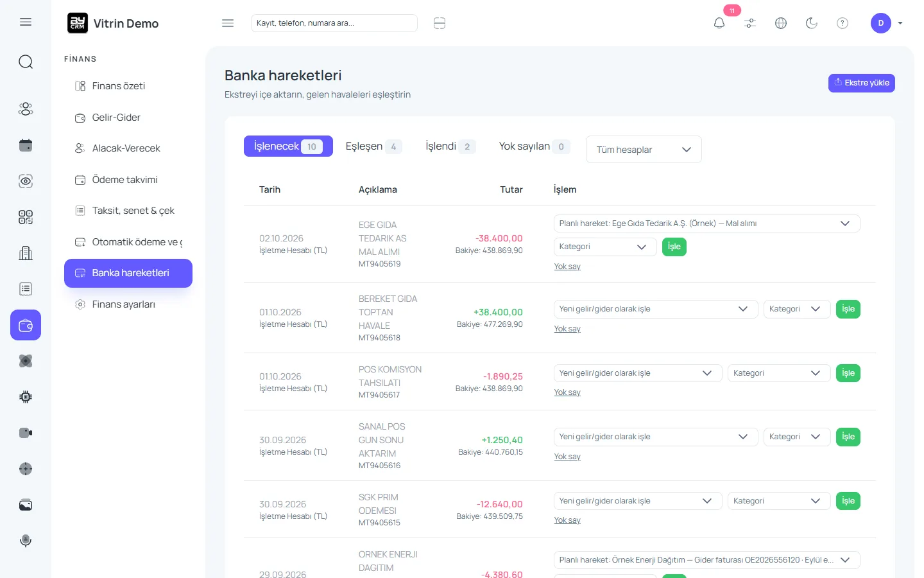Click the far-left rail hamburger icon
This screenshot has height=578, width=924.
[26, 22]
